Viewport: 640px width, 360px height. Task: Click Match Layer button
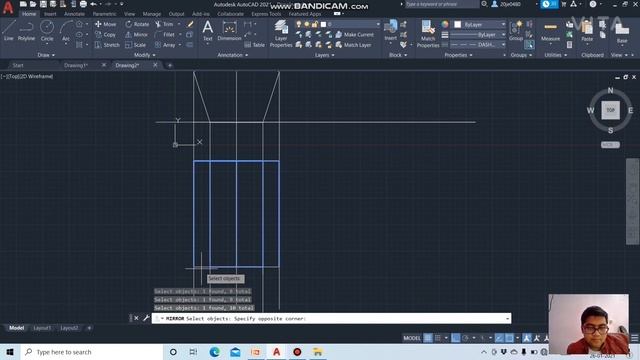pyautogui.click(x=353, y=45)
